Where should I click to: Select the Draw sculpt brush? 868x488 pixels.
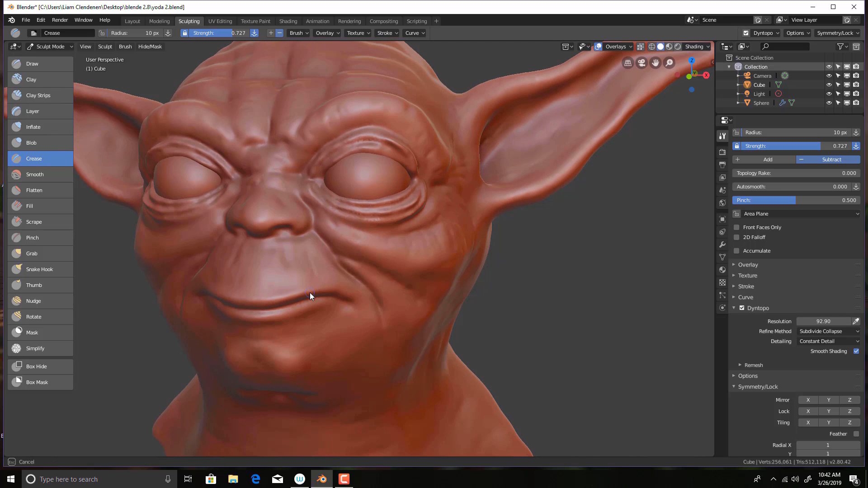[x=40, y=64]
